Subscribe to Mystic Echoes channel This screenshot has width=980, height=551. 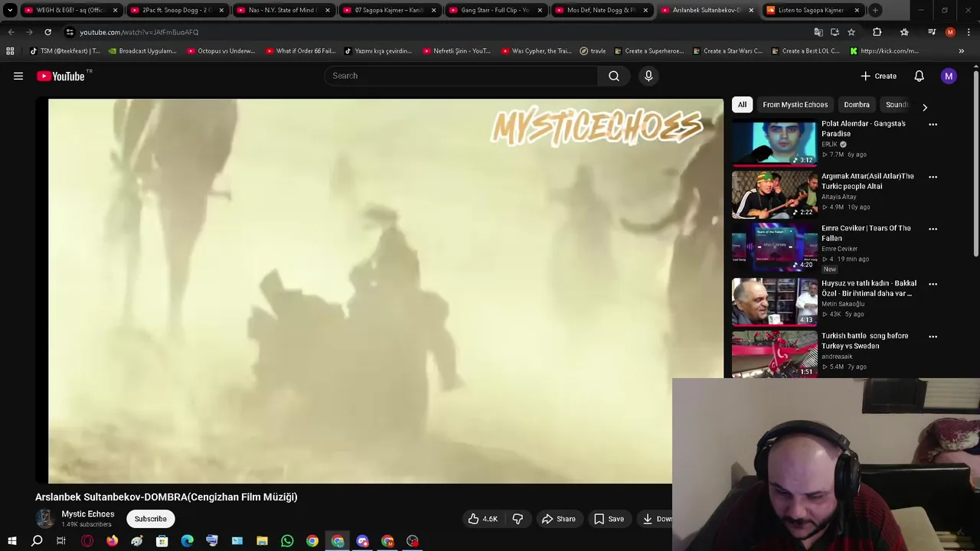(x=151, y=519)
